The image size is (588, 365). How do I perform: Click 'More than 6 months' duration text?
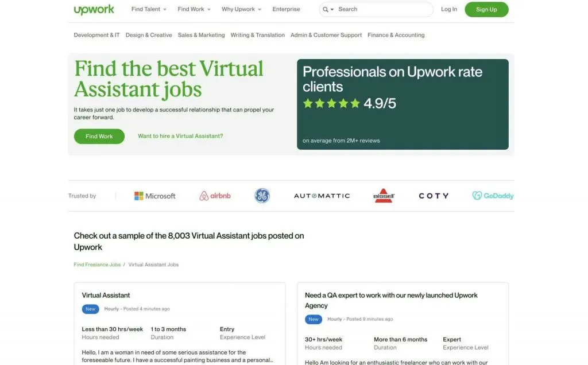point(400,339)
